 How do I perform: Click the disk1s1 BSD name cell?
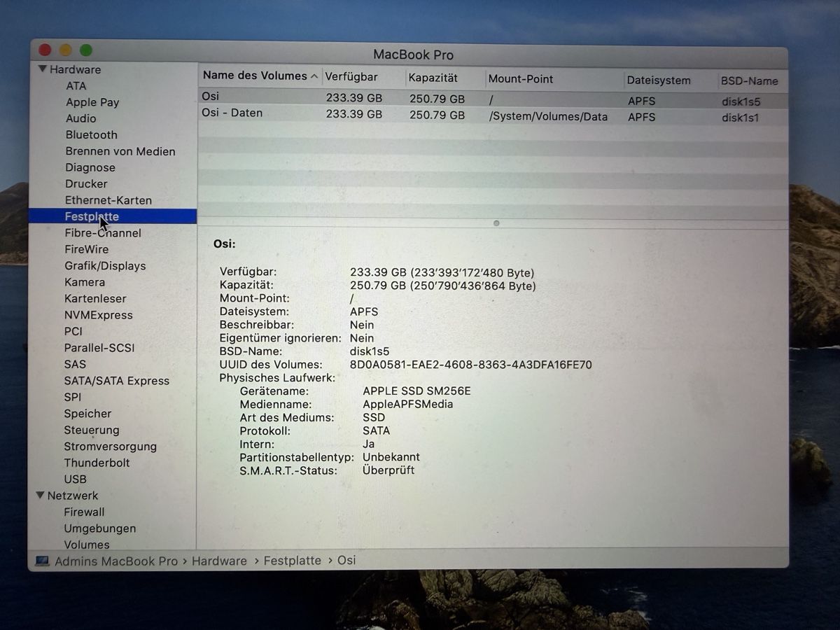741,118
